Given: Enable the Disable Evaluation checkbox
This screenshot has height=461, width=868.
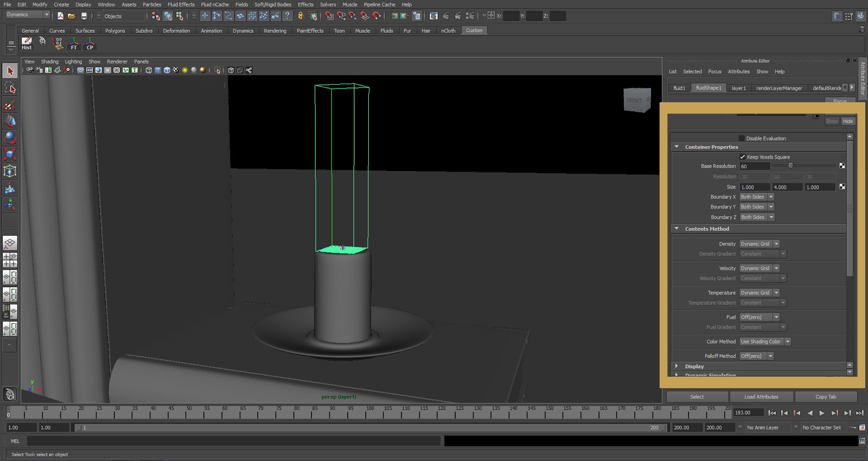Looking at the screenshot, I should (742, 138).
